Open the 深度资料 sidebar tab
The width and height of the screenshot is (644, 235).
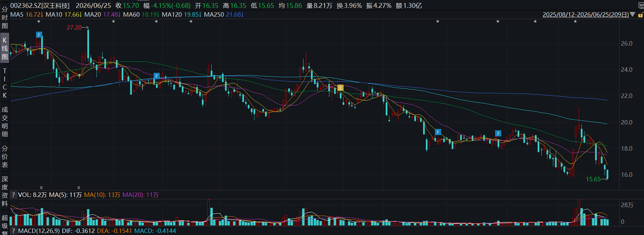pos(4,191)
